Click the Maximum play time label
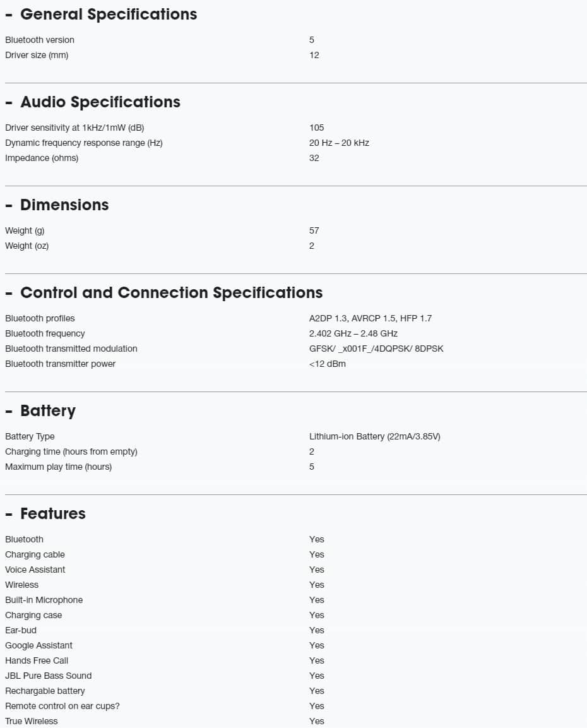The width and height of the screenshot is (587, 728). [x=59, y=467]
